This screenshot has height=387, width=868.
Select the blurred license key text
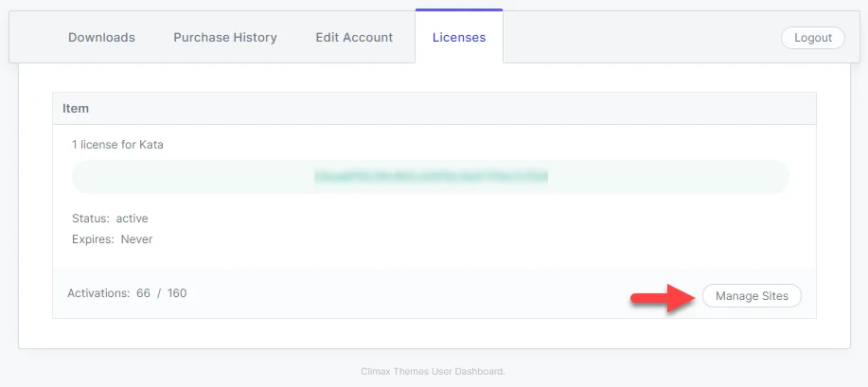click(431, 177)
